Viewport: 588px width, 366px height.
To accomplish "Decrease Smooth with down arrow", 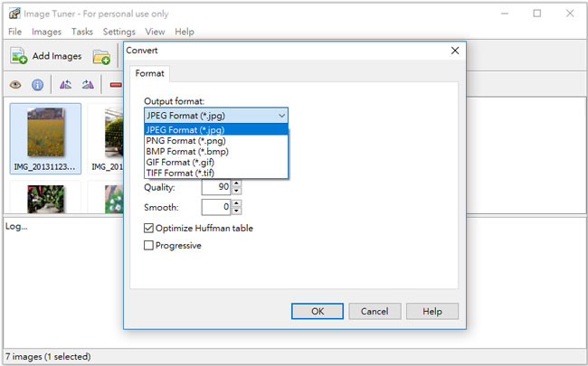I will click(x=236, y=211).
